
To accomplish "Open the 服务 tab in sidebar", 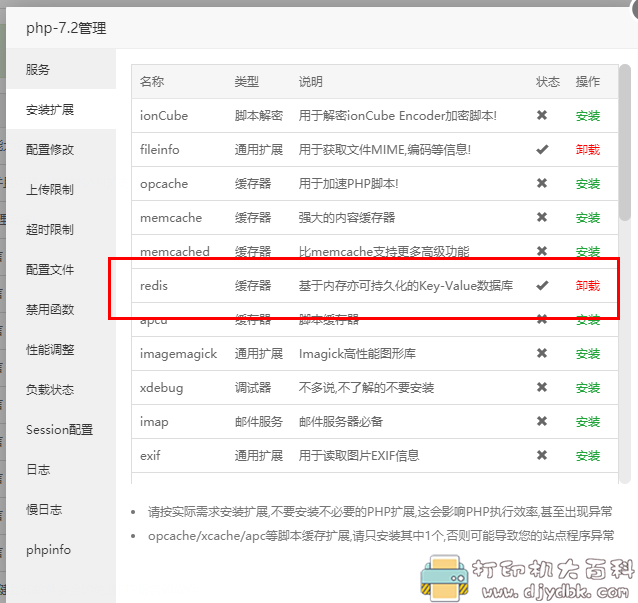I will [x=61, y=69].
